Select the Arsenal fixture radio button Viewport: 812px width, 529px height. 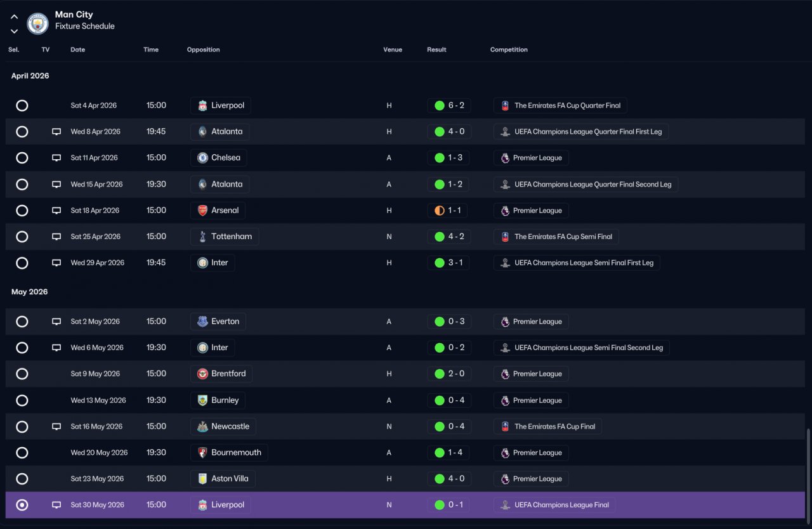pos(22,211)
